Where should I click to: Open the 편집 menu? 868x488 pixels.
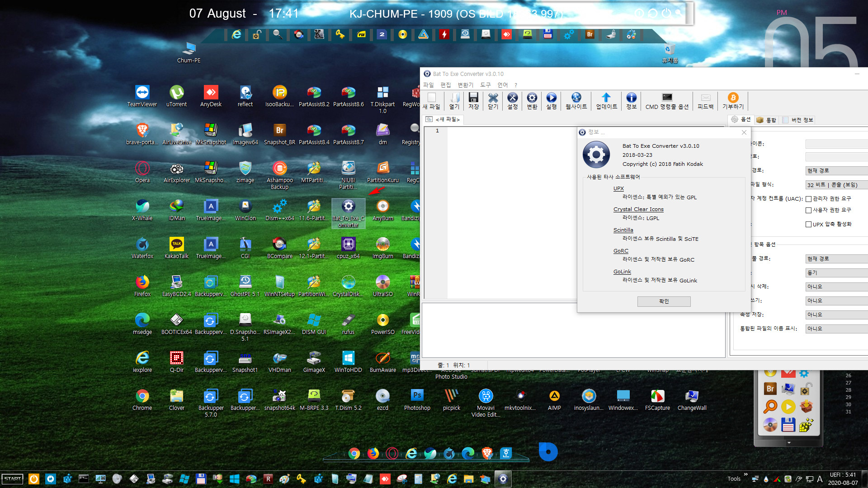(446, 85)
